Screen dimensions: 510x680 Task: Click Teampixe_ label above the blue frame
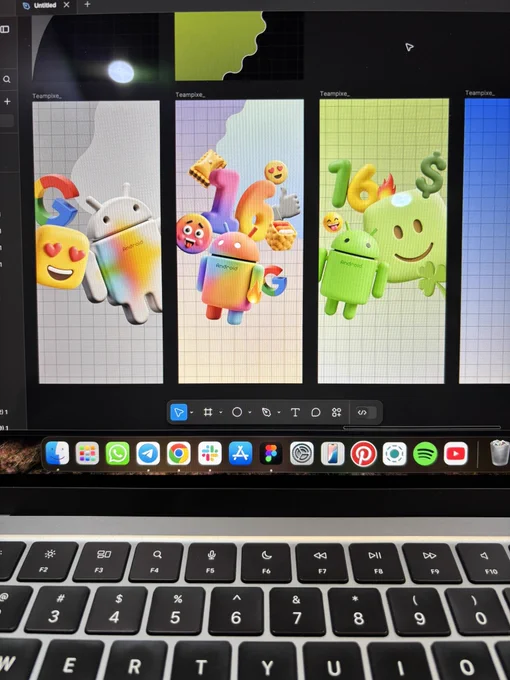point(480,93)
